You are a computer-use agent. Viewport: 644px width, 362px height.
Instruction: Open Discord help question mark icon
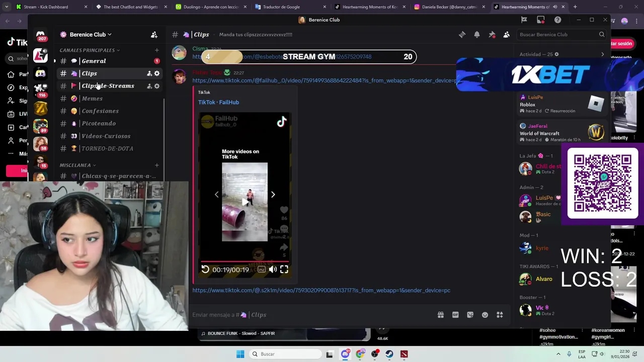[557, 20]
